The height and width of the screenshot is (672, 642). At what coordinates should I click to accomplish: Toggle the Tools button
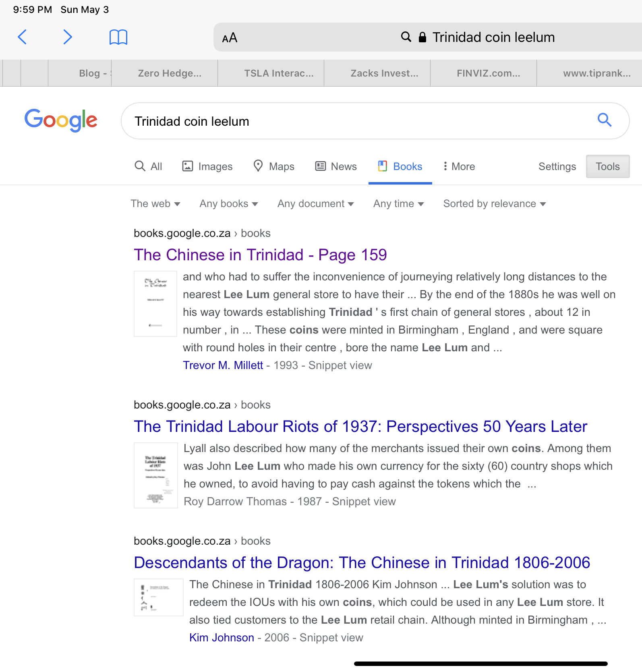[x=607, y=166]
